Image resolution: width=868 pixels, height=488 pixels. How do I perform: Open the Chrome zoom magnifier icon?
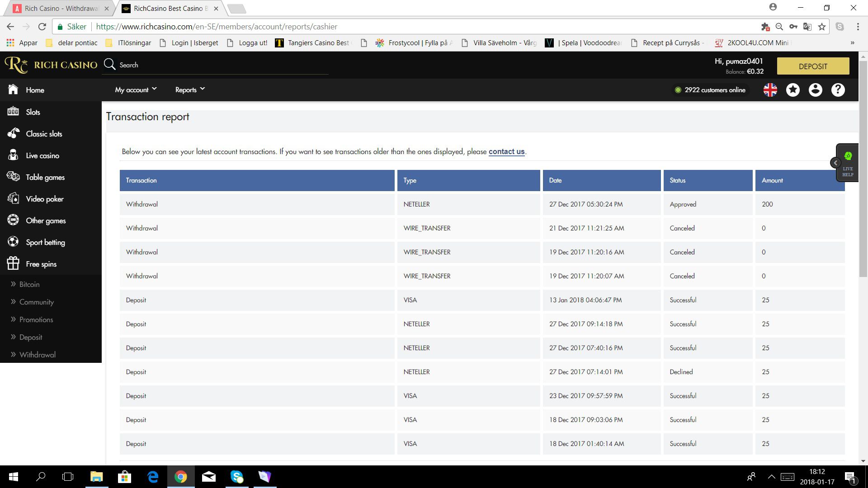pyautogui.click(x=779, y=27)
